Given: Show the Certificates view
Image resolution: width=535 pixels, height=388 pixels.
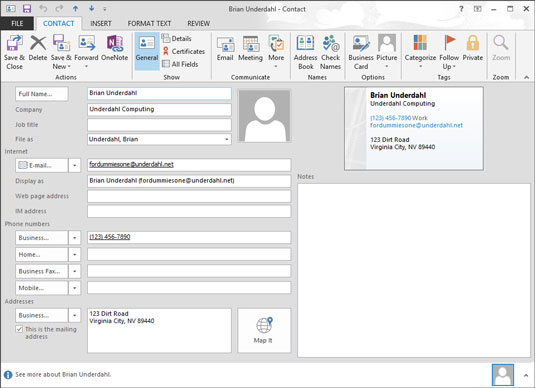Looking at the screenshot, I should point(184,51).
